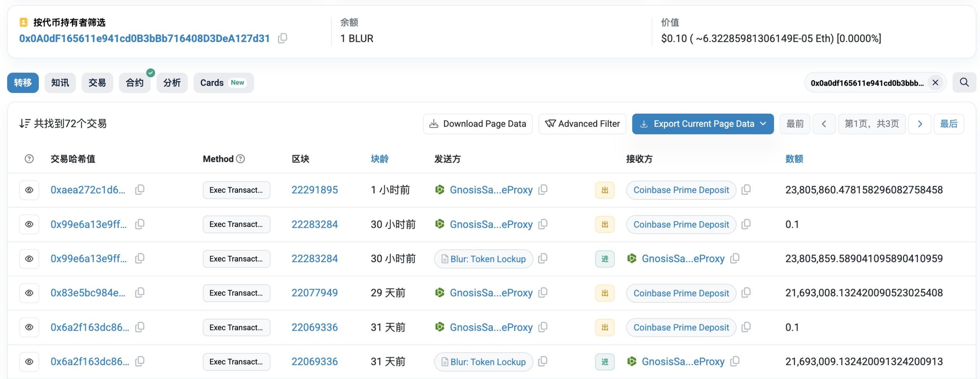The image size is (980, 379).
Task: Switch to the 合约 tab
Action: [x=135, y=83]
